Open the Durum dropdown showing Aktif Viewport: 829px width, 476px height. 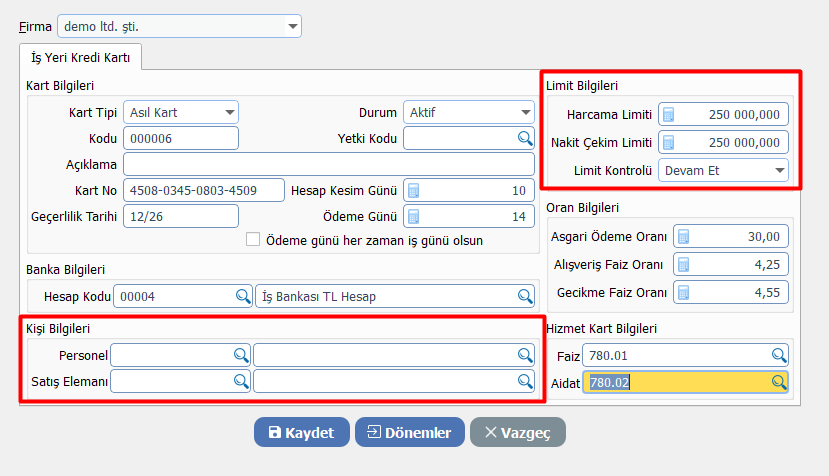click(526, 112)
